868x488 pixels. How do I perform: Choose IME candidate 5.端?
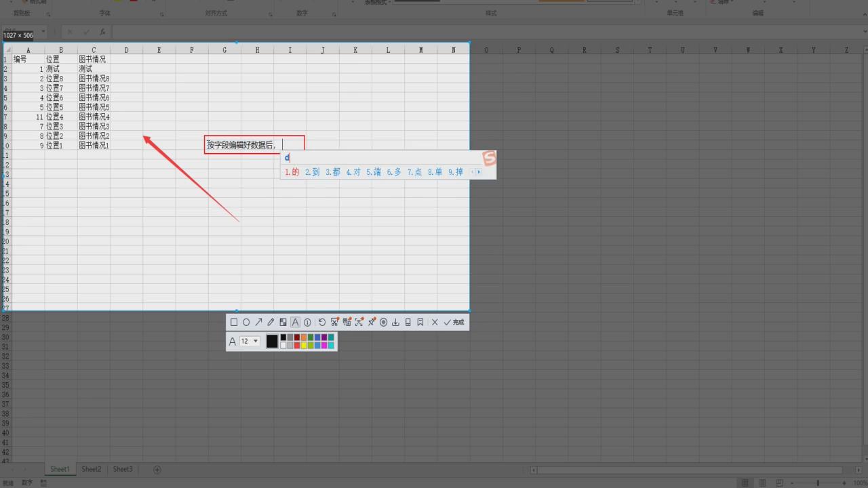[374, 172]
